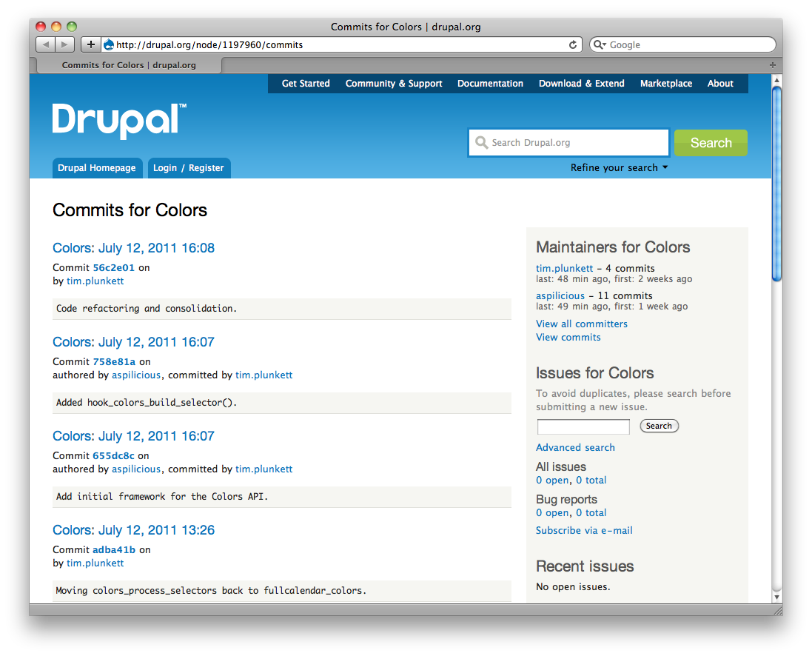Focus the Search Drupal.org field
The image size is (812, 656).
pyautogui.click(x=568, y=142)
